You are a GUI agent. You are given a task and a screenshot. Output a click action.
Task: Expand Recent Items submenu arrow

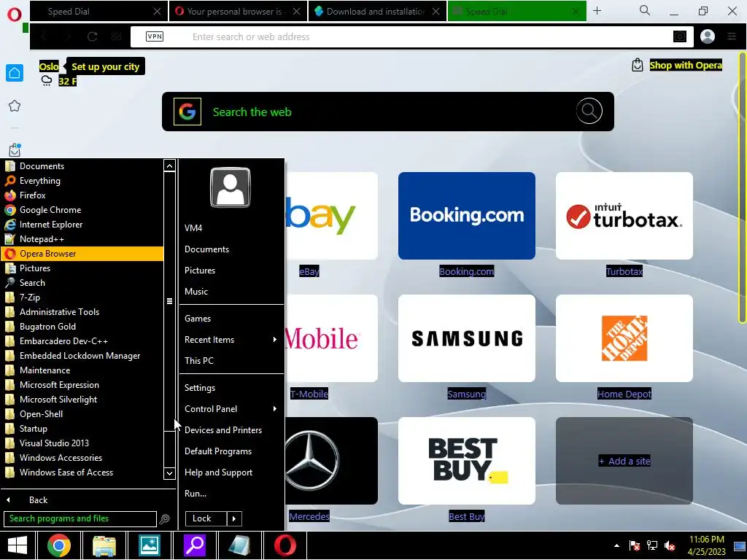(x=274, y=340)
